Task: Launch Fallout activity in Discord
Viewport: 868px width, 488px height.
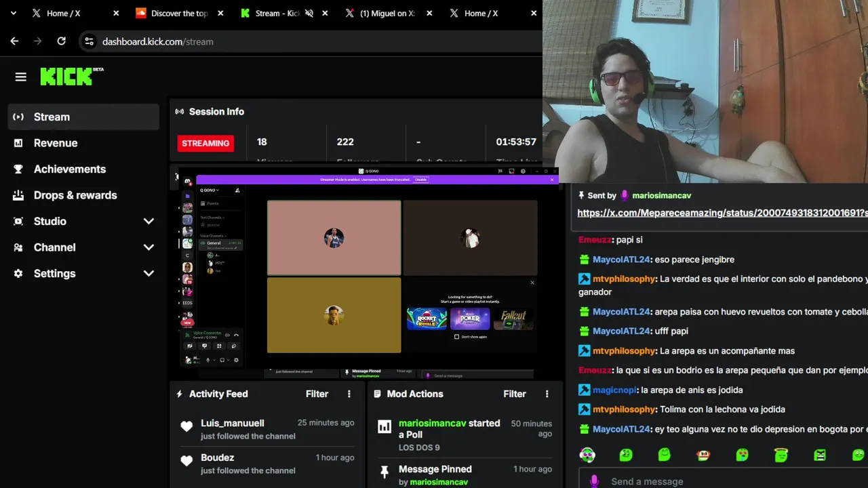Action: [x=513, y=319]
